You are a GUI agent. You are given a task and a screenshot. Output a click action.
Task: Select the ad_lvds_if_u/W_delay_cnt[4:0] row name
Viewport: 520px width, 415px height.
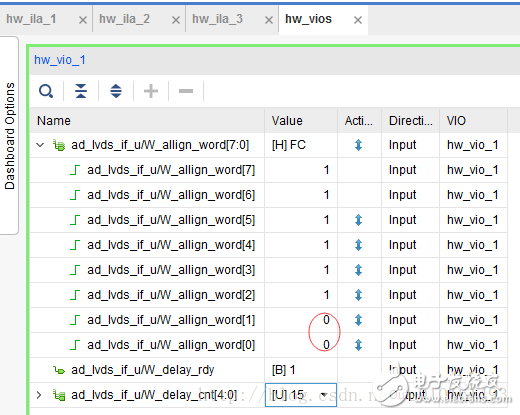point(154,395)
